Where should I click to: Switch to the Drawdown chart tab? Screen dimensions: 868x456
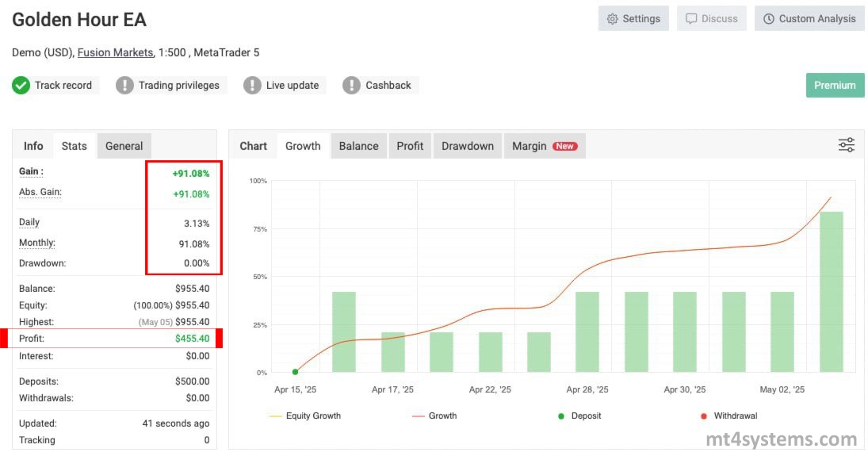468,146
